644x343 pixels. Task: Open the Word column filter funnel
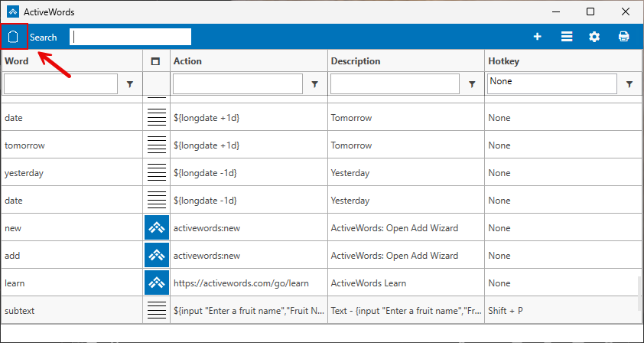coord(130,84)
